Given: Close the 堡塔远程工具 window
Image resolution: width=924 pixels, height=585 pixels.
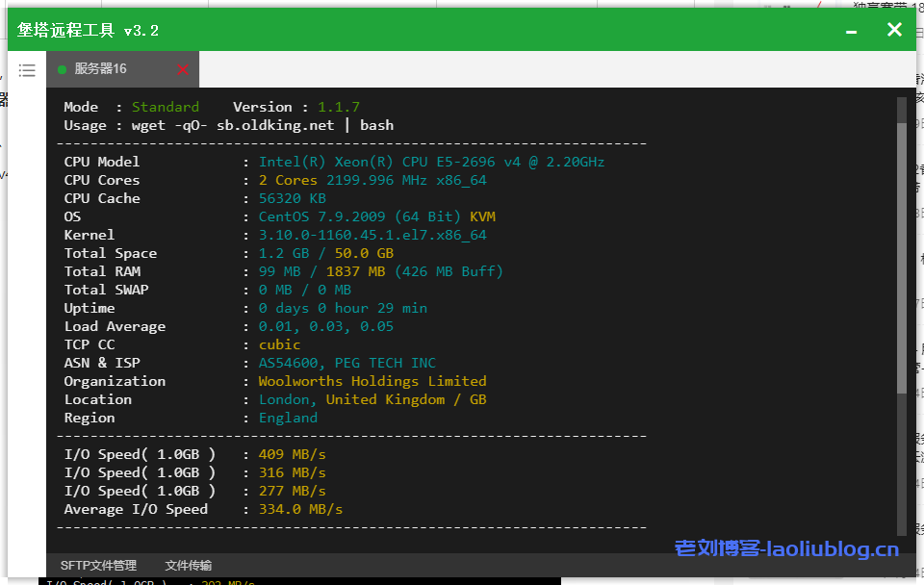Looking at the screenshot, I should coord(894,30).
